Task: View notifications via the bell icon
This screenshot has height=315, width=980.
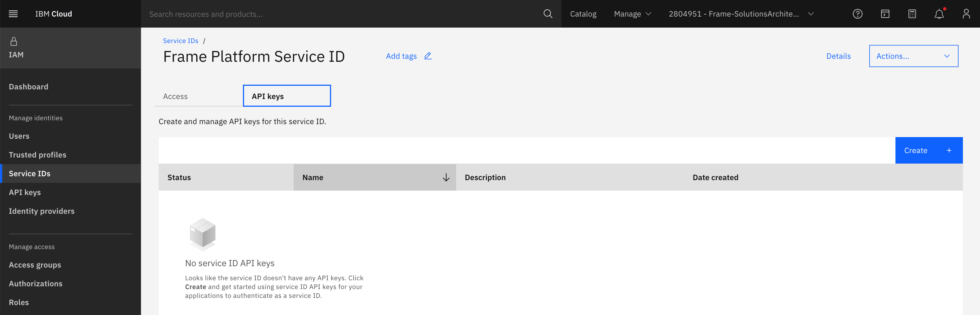Action: tap(939, 14)
